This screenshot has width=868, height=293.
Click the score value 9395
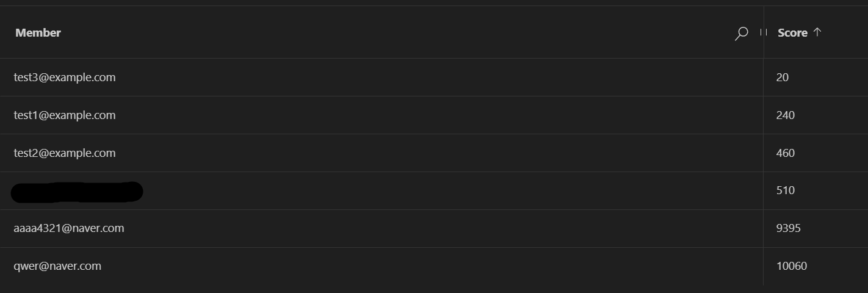(x=789, y=229)
